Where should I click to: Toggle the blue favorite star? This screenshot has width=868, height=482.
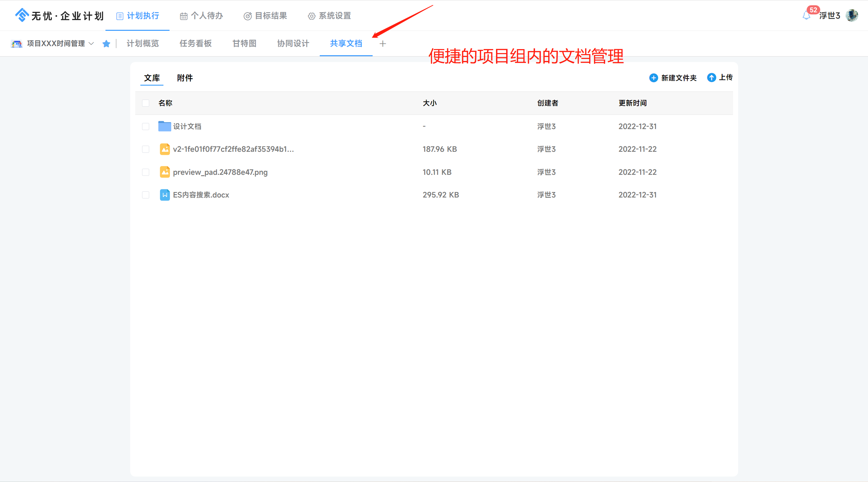tap(106, 44)
